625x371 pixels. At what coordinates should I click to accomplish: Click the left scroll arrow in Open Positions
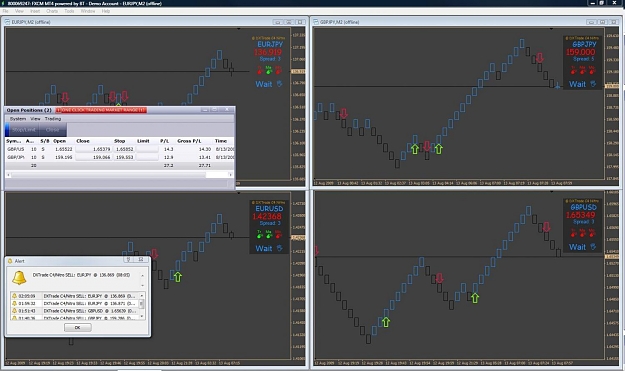tap(8, 175)
